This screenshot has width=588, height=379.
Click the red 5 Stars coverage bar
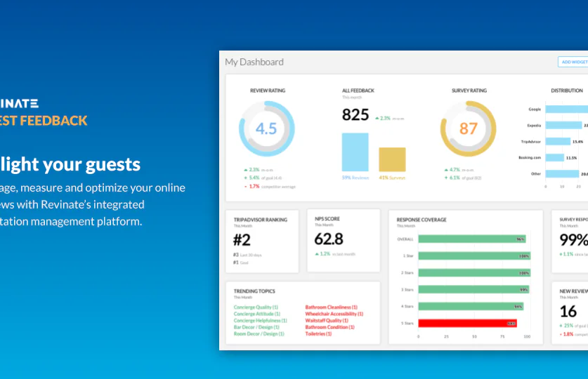[468, 323]
